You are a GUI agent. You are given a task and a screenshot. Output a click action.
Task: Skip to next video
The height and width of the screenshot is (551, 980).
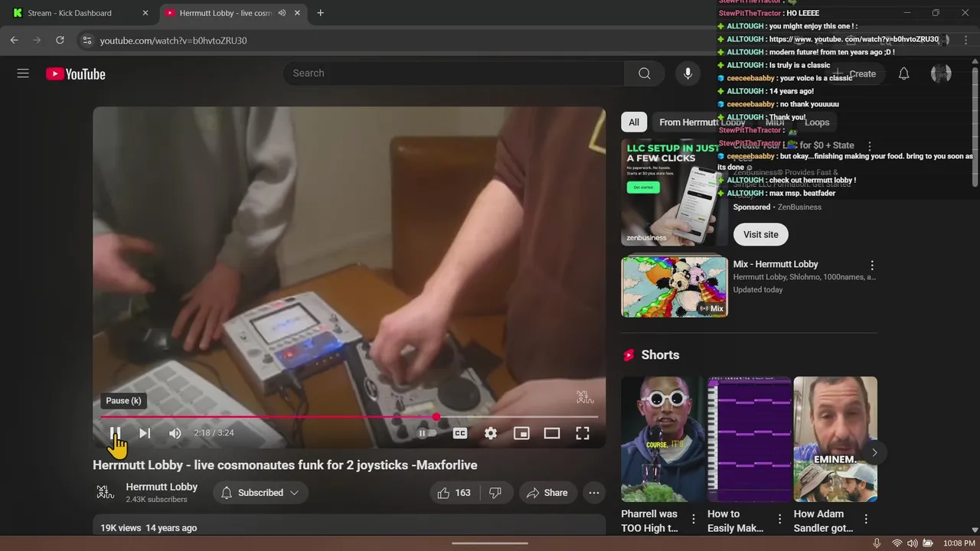[145, 433]
